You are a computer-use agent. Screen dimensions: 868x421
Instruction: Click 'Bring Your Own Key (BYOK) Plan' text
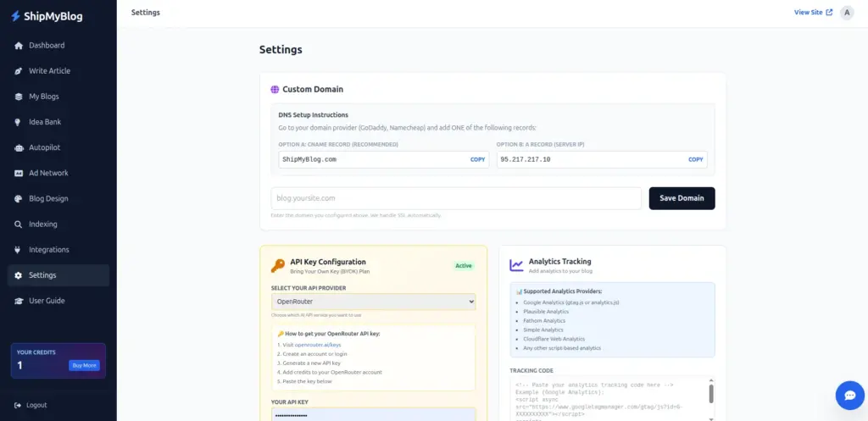point(330,272)
